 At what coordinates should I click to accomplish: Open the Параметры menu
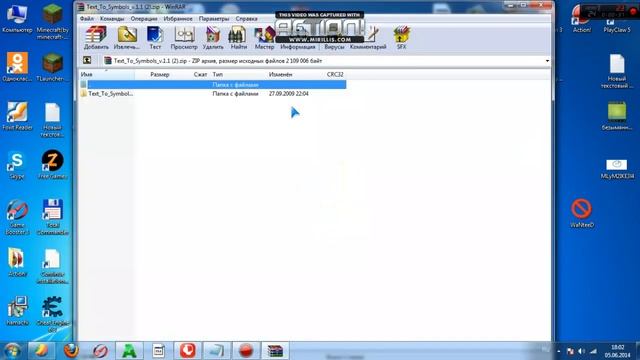point(214,19)
